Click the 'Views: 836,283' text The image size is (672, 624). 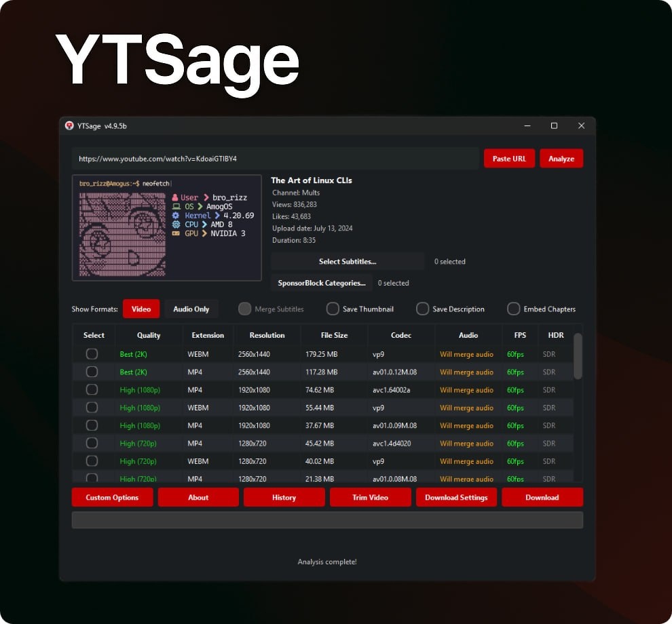pos(295,204)
